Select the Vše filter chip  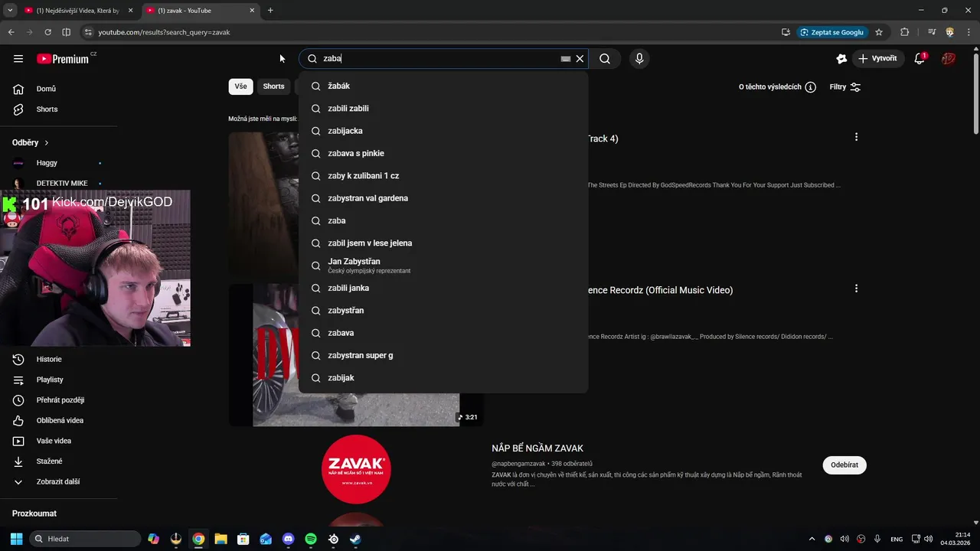click(240, 86)
